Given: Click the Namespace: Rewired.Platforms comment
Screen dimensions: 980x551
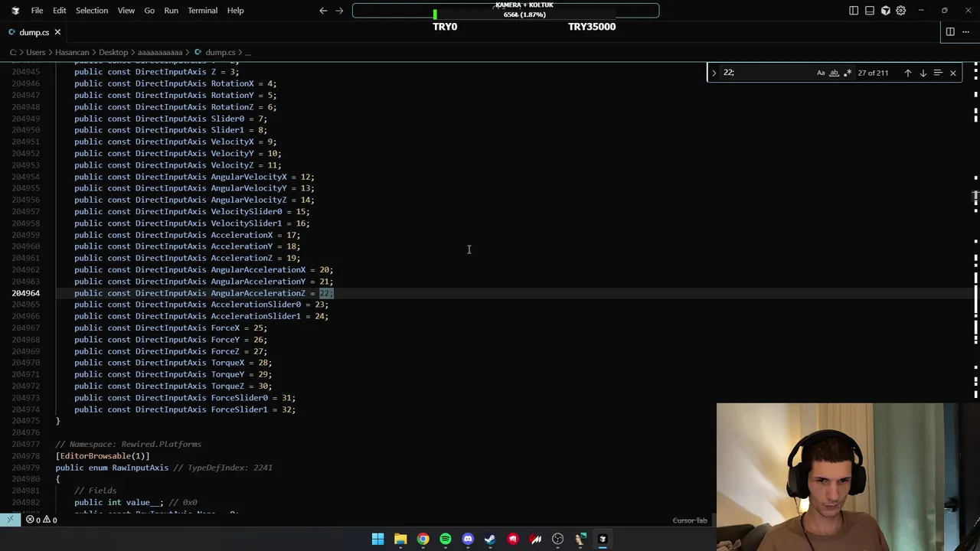Looking at the screenshot, I should point(129,445).
